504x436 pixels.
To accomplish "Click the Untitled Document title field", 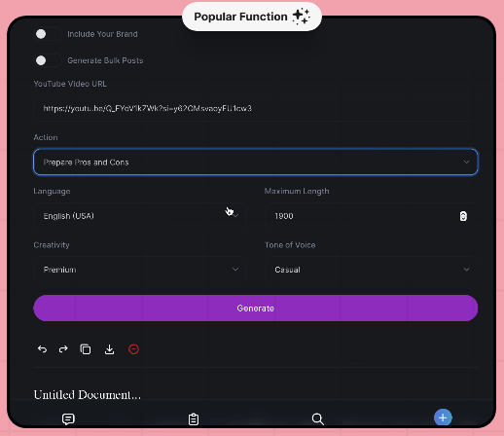I will tap(88, 395).
